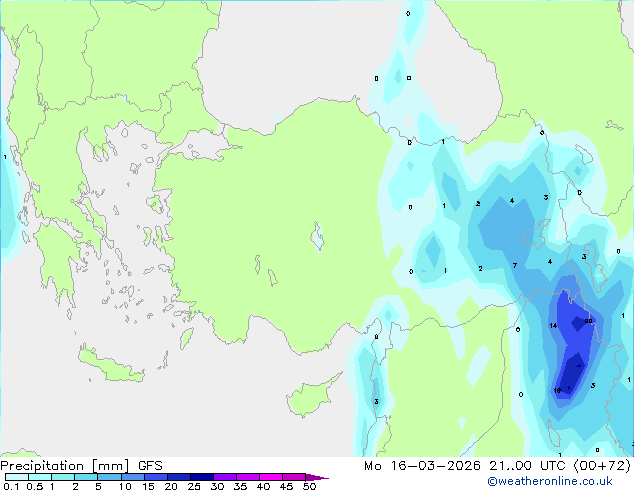The height and width of the screenshot is (490, 634).
Task: Open the weatheronline.co.uk copyright link
Action: (x=550, y=481)
